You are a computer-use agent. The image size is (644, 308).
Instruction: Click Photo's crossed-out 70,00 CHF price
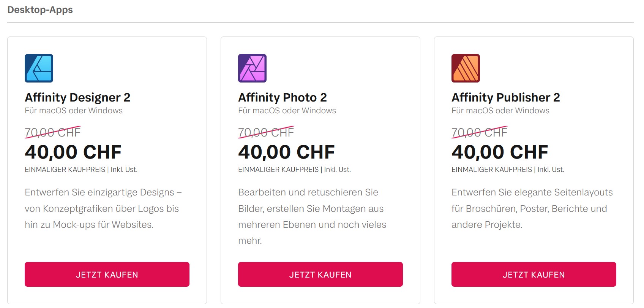266,132
